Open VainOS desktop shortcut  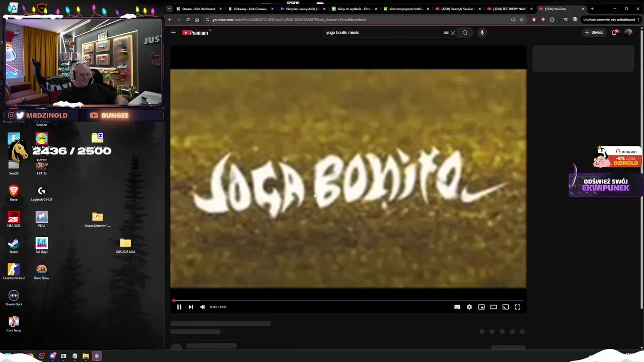pos(14,166)
